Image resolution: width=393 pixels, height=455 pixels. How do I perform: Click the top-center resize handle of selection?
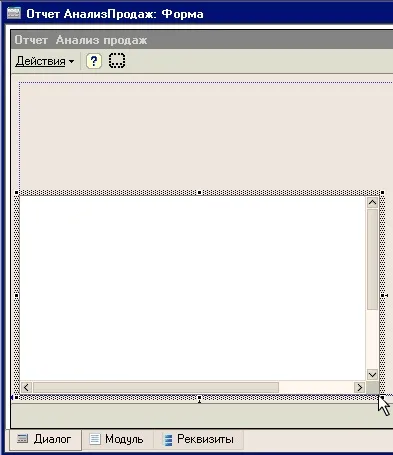(x=199, y=192)
